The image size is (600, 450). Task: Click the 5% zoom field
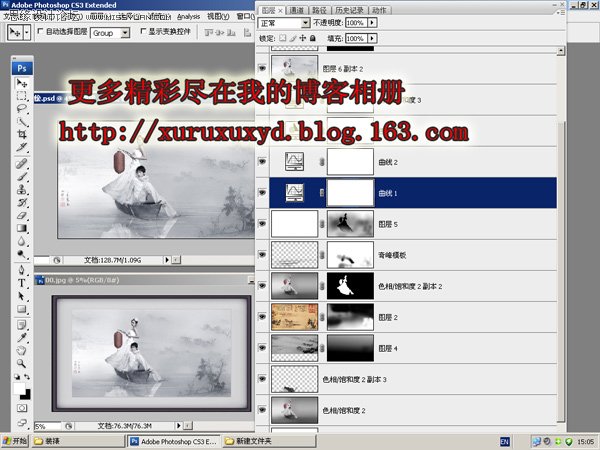point(47,426)
